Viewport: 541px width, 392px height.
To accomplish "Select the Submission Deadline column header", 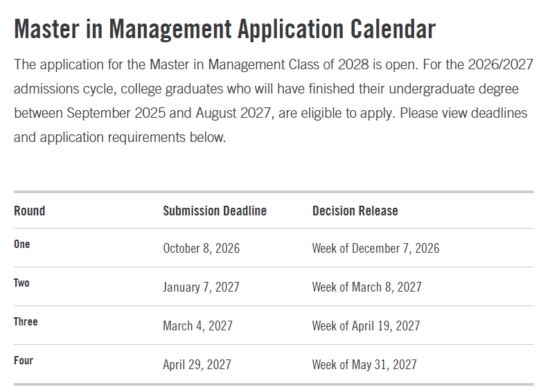I will (215, 211).
